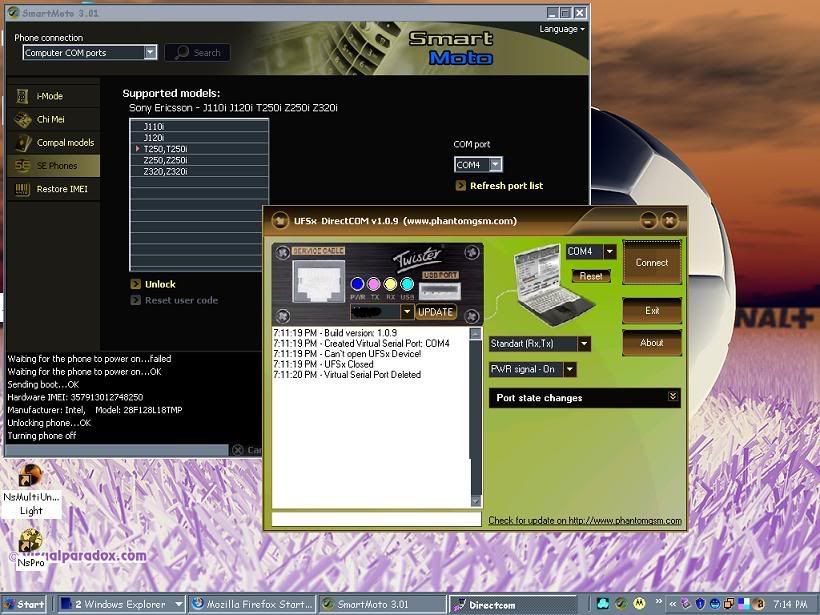Open the DirectCOM COM4 port dropdown
The height and width of the screenshot is (615, 820).
pos(610,252)
